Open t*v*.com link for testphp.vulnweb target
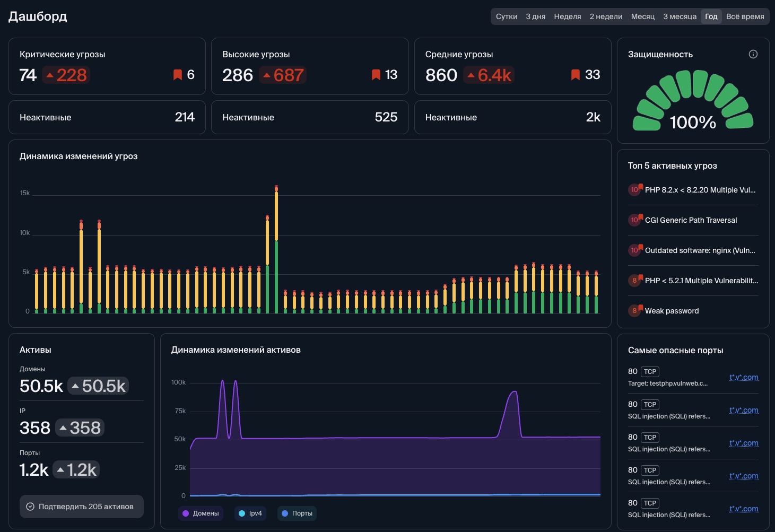This screenshot has width=775, height=532. [x=744, y=377]
